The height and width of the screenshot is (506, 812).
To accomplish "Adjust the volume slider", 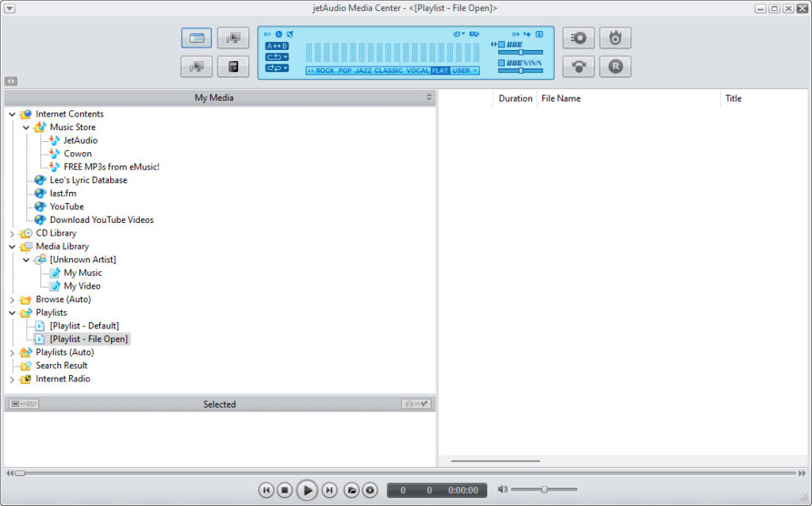I will pyautogui.click(x=544, y=489).
